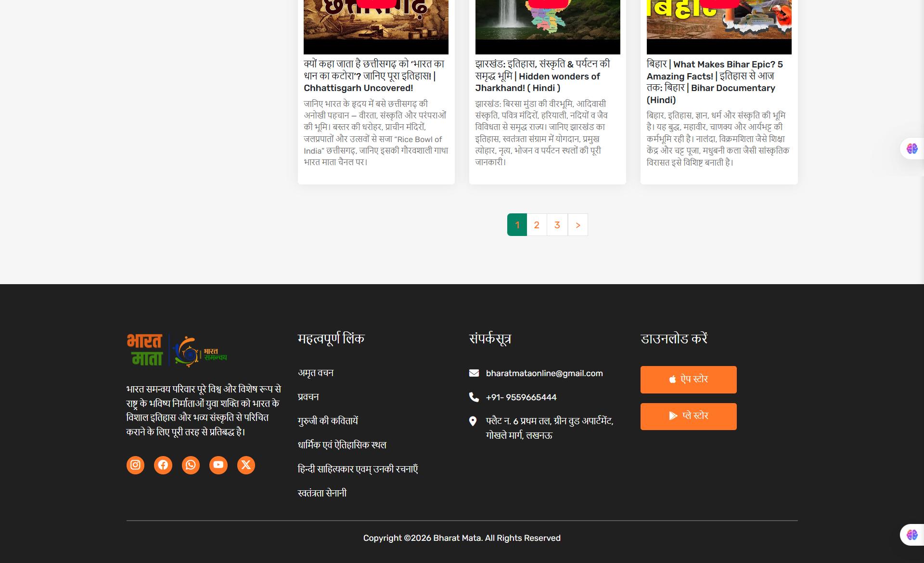The height and width of the screenshot is (563, 924).
Task: Open the Facebook social icon
Action: [x=163, y=465]
